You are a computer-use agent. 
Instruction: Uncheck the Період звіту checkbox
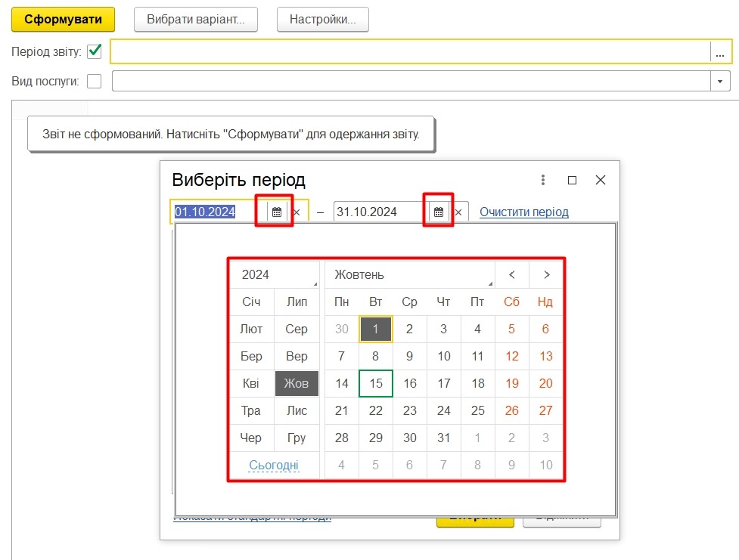(x=95, y=51)
